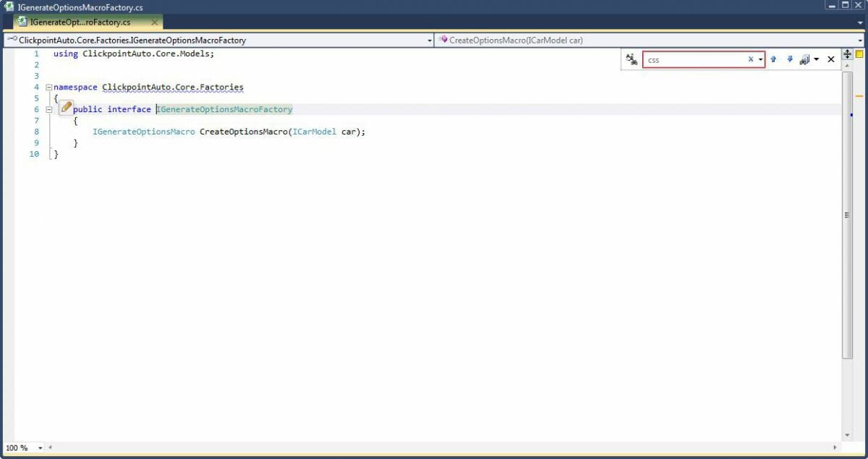
Task: Click the Find Previous up arrow
Action: click(773, 59)
